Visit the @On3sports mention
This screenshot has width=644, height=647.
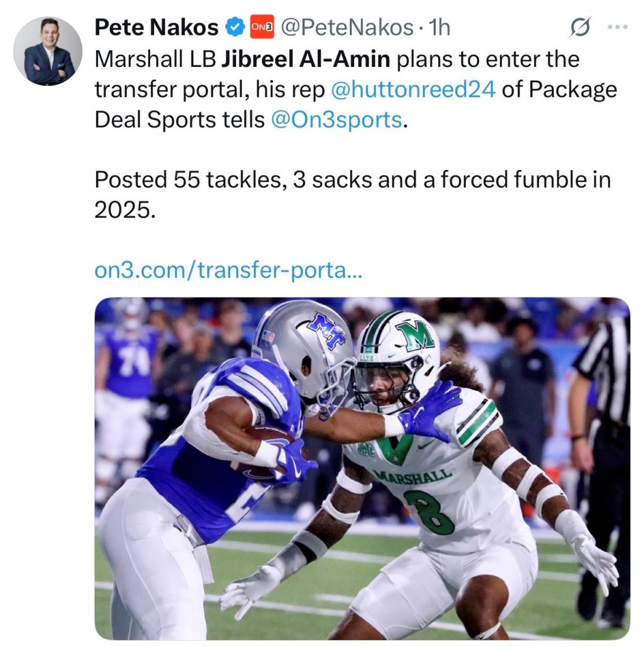click(x=336, y=119)
